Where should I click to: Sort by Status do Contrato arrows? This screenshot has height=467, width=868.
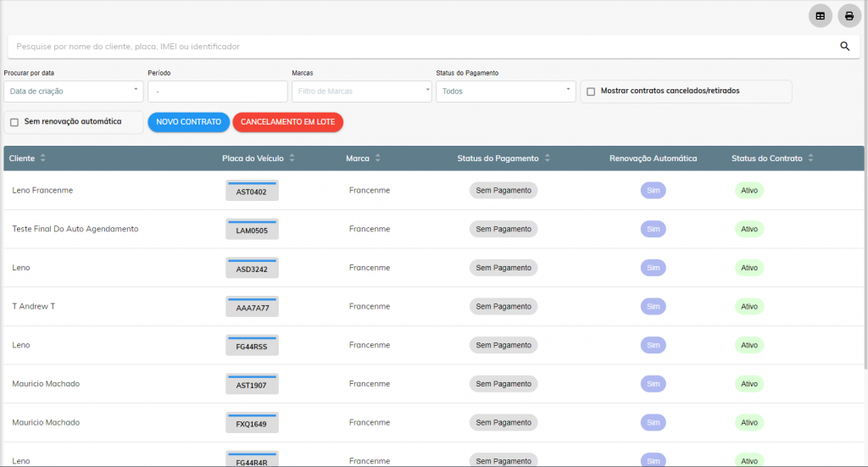point(810,158)
